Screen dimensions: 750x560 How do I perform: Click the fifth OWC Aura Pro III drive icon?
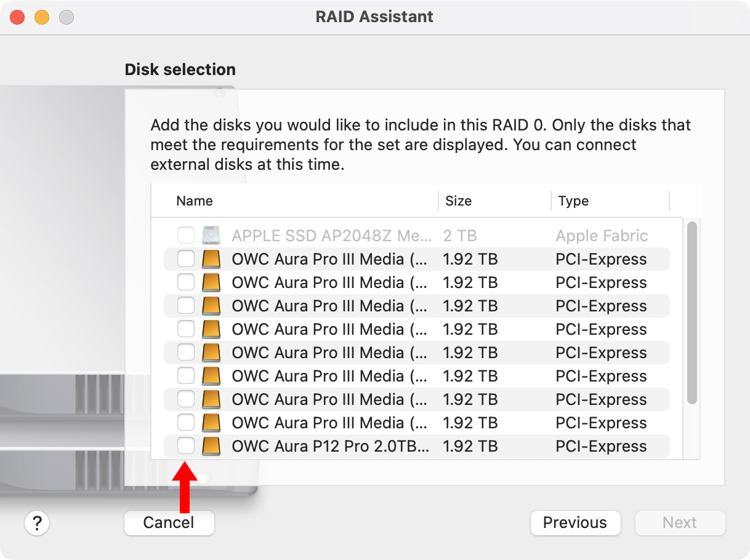211,353
